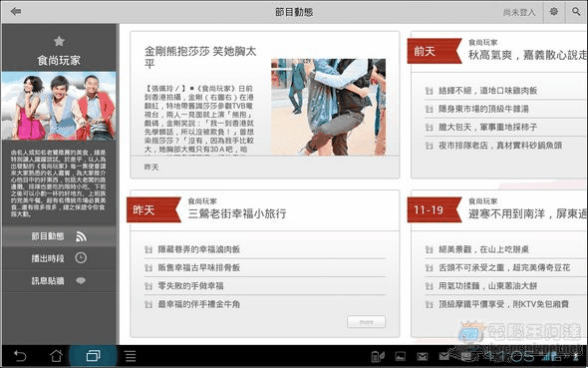Screen dimensions: 588x368
Task: Select item 舌頭不可承受之重，超完美傳奇豆花
Action: click(504, 267)
